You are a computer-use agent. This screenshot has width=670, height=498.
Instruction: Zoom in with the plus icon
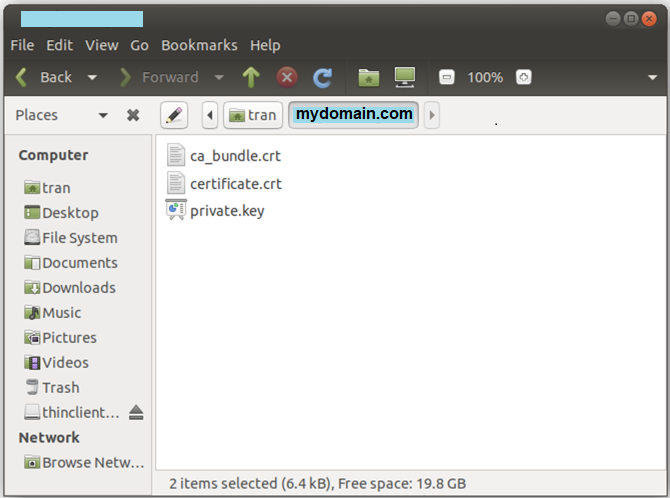click(523, 78)
